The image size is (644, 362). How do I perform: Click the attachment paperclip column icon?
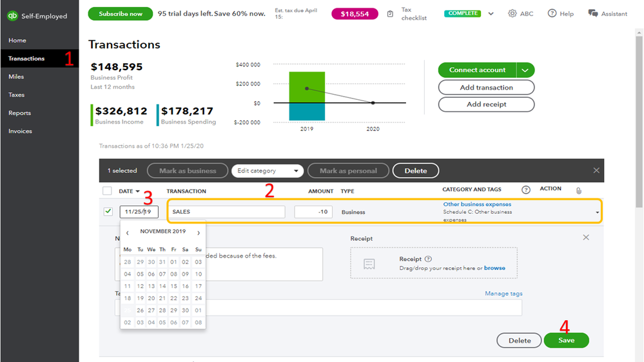[579, 191]
